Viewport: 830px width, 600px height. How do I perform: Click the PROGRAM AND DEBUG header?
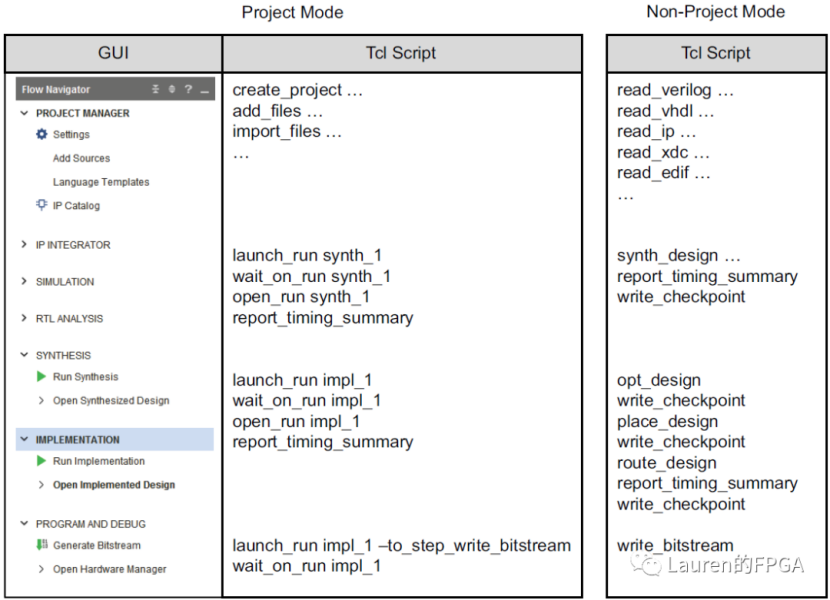(x=90, y=523)
